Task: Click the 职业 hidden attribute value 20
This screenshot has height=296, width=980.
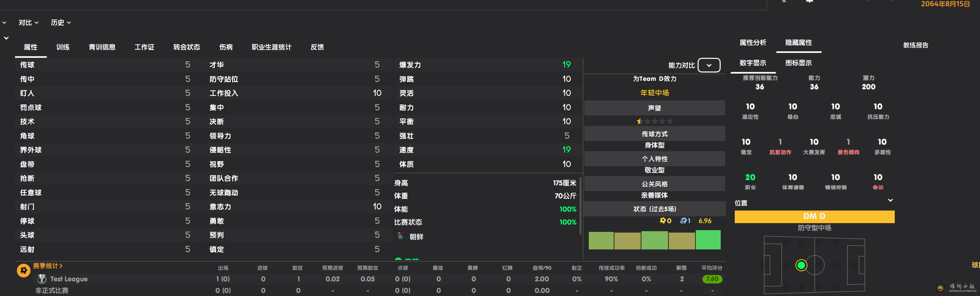Action: [750, 177]
